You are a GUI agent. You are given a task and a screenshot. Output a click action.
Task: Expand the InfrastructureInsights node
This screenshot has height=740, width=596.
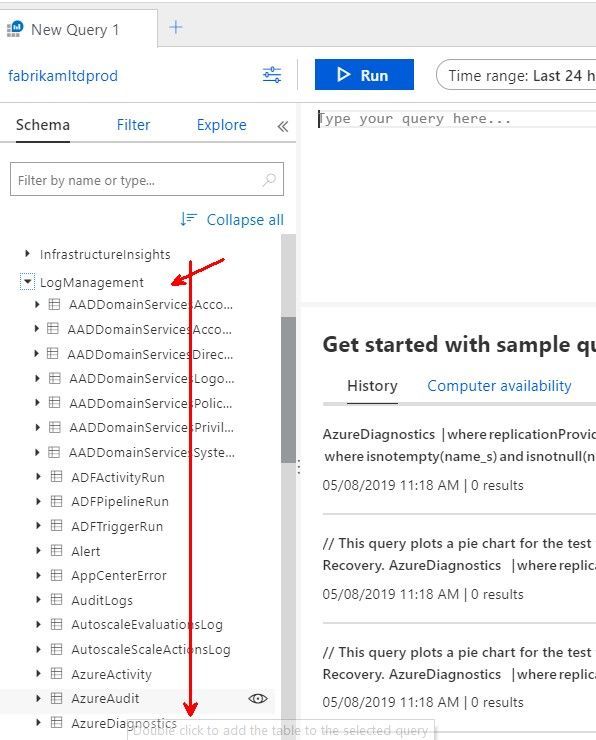pos(27,253)
